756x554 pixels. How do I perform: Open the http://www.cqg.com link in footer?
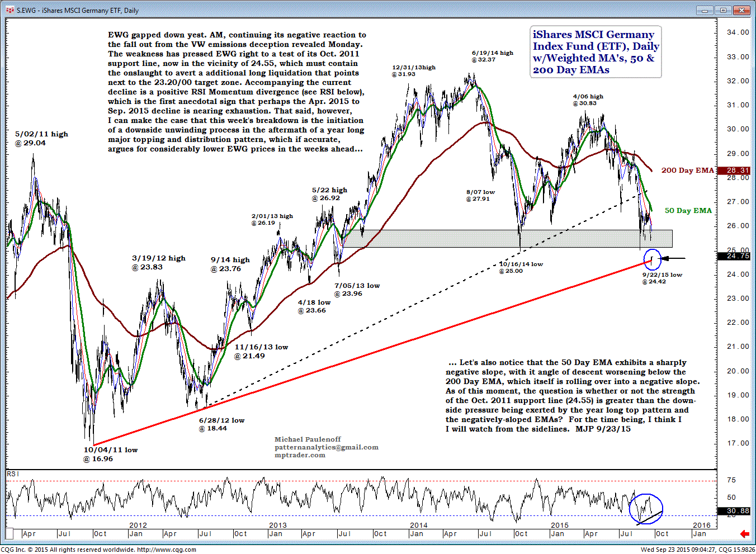pos(167,550)
